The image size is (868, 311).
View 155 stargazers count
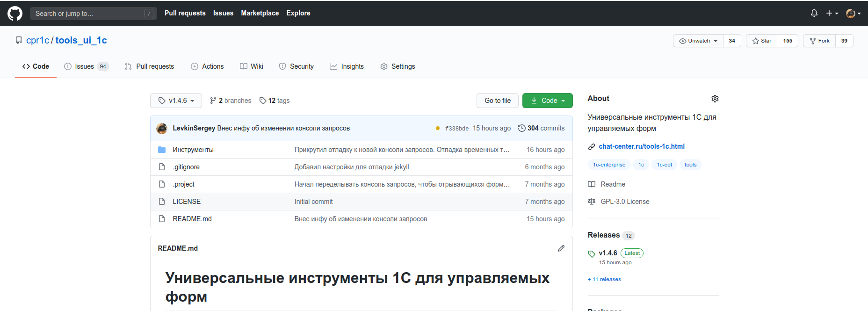pos(788,41)
